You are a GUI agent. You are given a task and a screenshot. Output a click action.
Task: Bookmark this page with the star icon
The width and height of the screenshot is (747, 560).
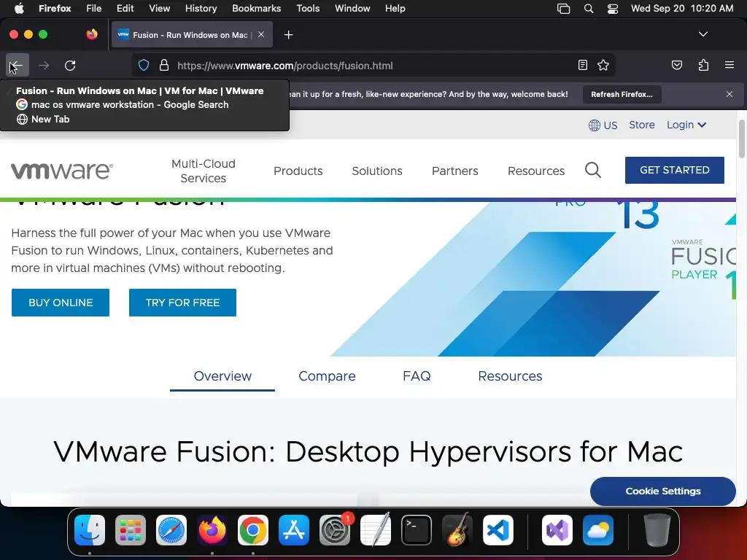603,65
